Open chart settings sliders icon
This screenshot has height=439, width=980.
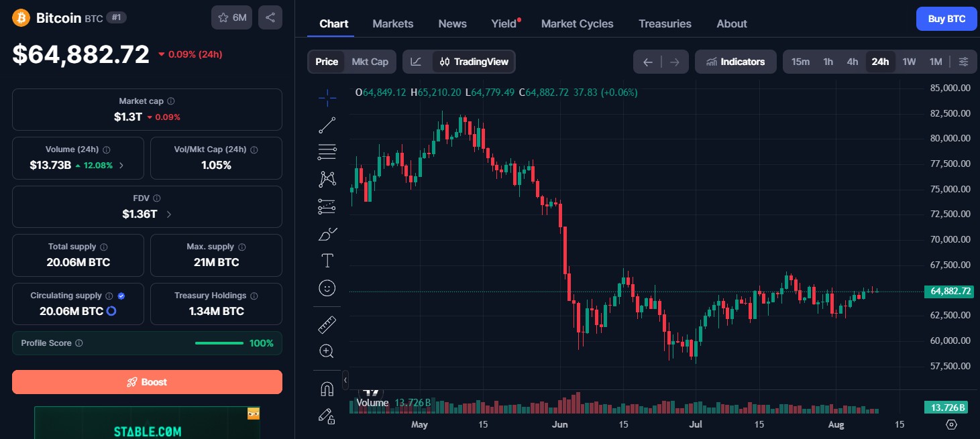pos(963,62)
